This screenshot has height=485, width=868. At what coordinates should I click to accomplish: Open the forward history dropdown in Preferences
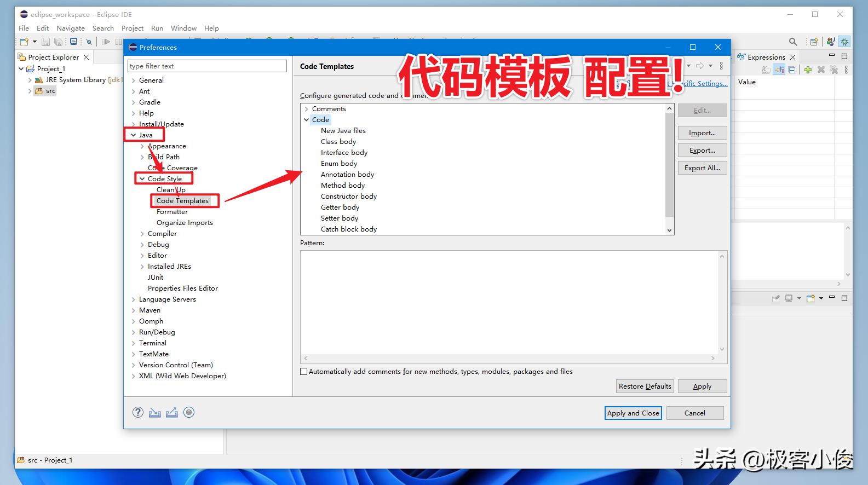(x=710, y=66)
